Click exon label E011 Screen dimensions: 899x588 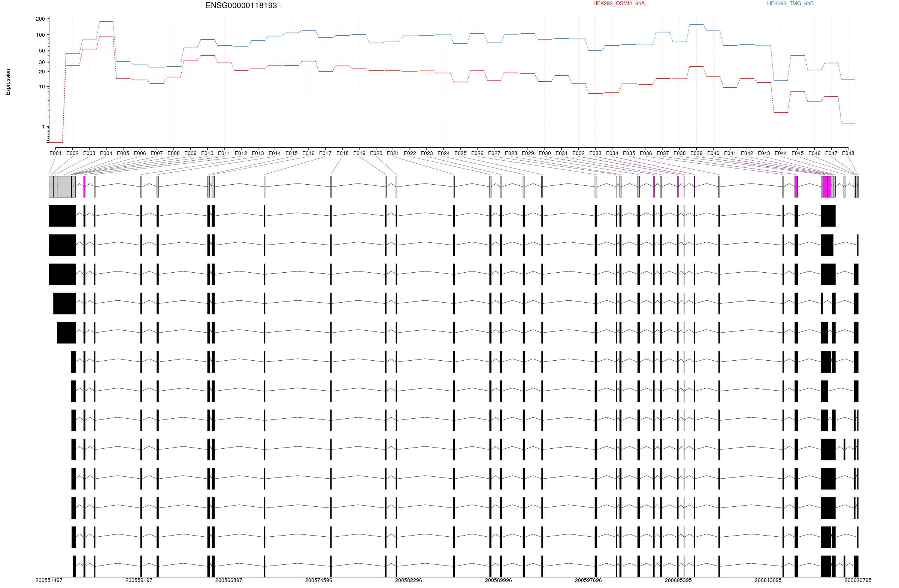click(224, 153)
